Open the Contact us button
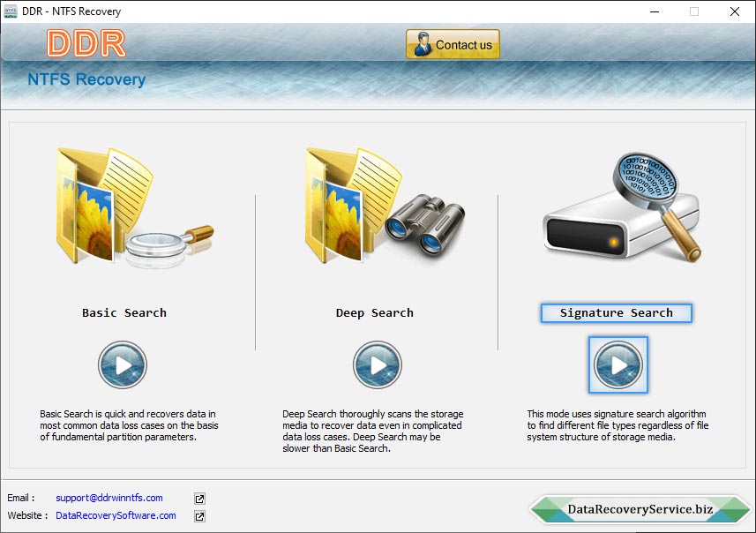756x533 pixels. tap(453, 44)
